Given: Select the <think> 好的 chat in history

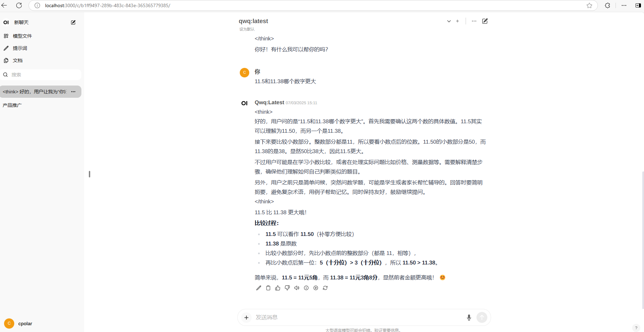Looking at the screenshot, I should (x=35, y=92).
